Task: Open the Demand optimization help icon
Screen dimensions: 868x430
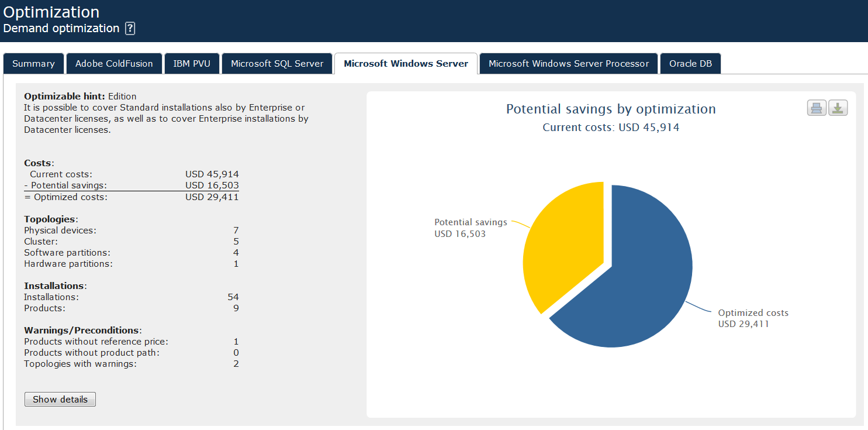Action: point(130,29)
